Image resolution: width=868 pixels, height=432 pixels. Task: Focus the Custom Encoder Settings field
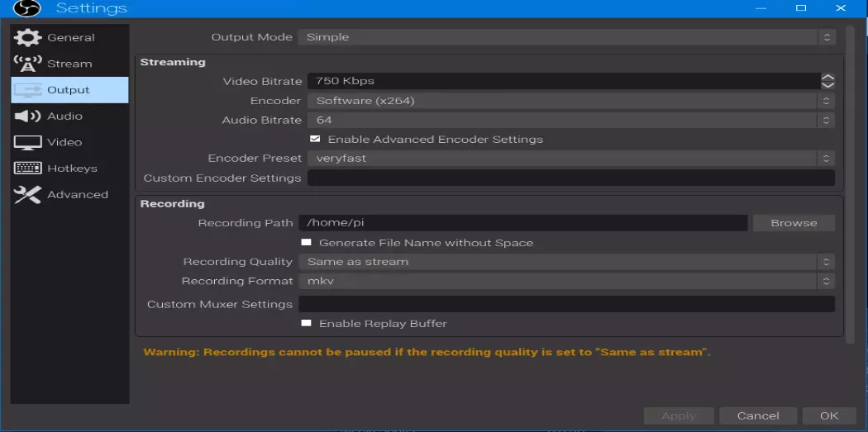tap(570, 178)
